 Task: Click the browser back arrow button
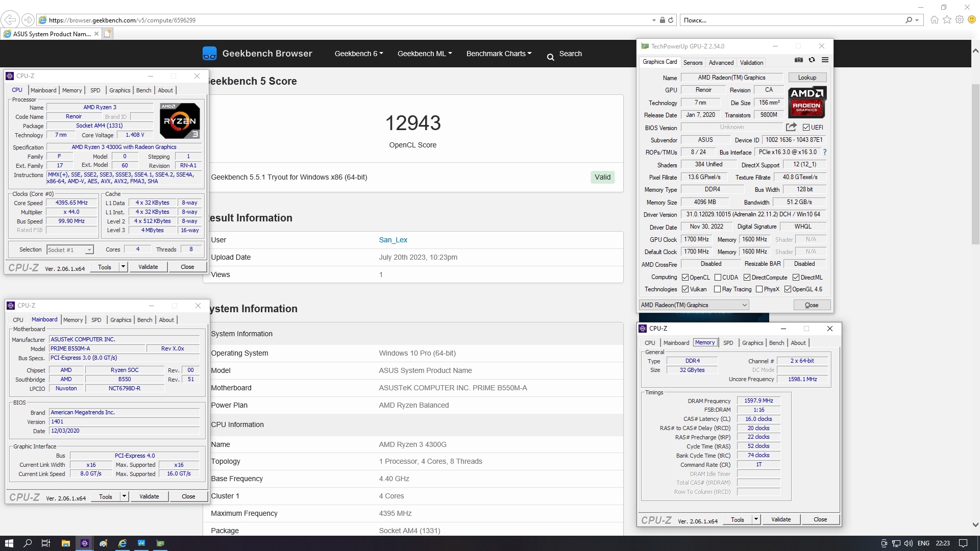[x=10, y=20]
